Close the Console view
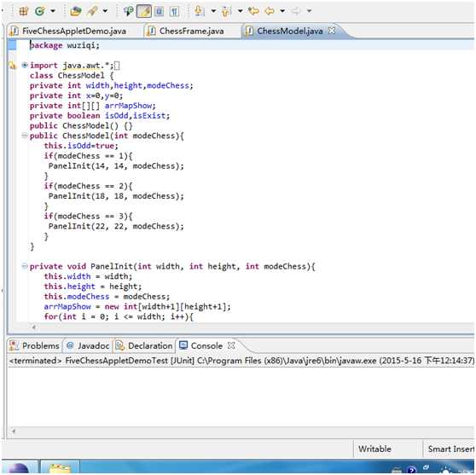Screen dimensions: 476x475 (x=231, y=345)
